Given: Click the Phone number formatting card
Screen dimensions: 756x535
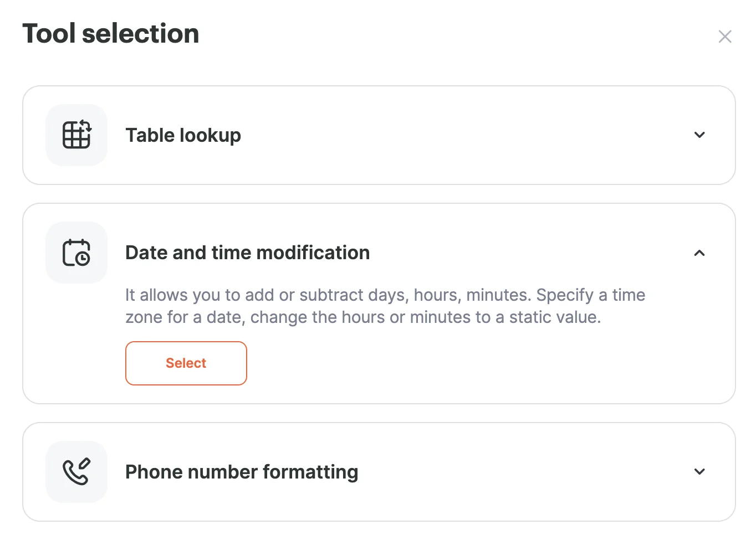Looking at the screenshot, I should 379,471.
